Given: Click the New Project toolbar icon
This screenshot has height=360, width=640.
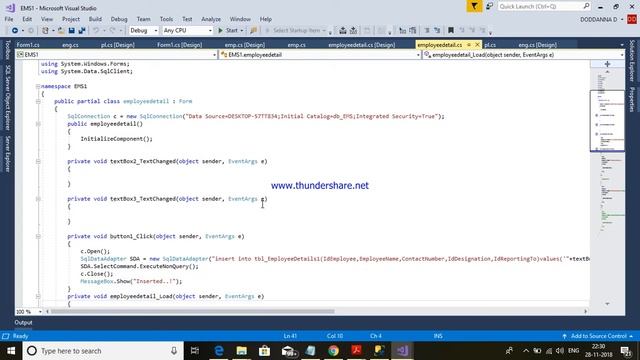Looking at the screenshot, I should coord(45,31).
